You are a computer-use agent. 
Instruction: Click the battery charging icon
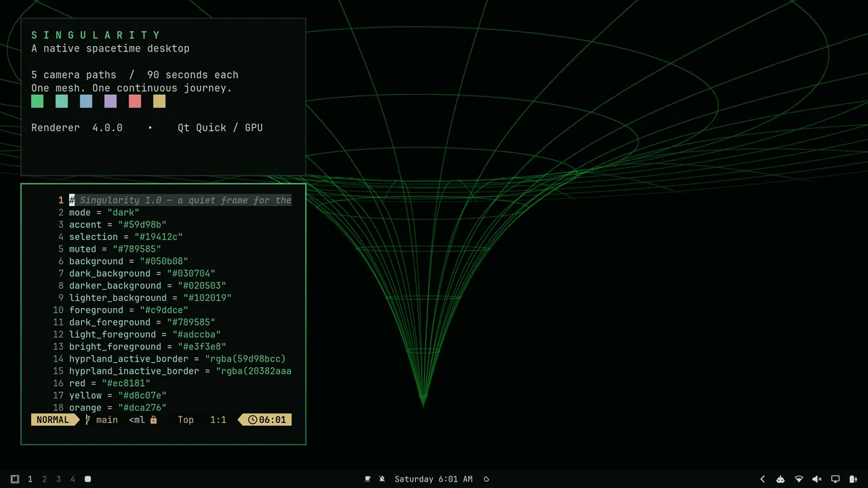854,479
